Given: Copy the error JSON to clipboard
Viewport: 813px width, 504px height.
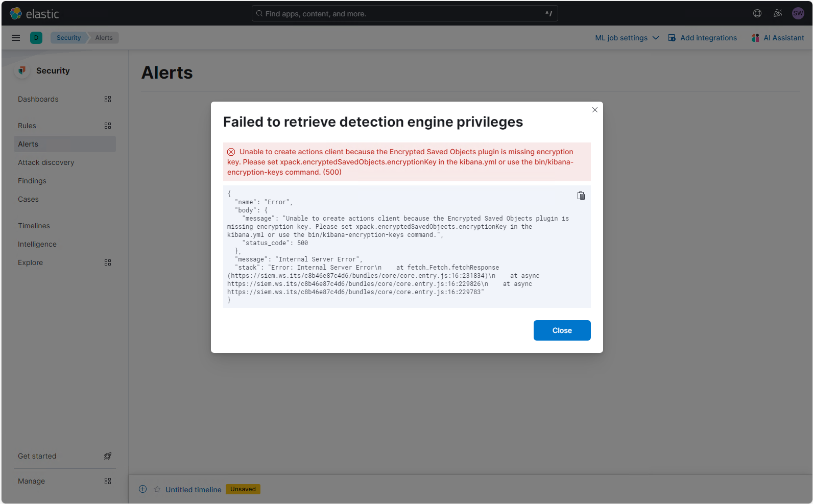Looking at the screenshot, I should (x=581, y=196).
